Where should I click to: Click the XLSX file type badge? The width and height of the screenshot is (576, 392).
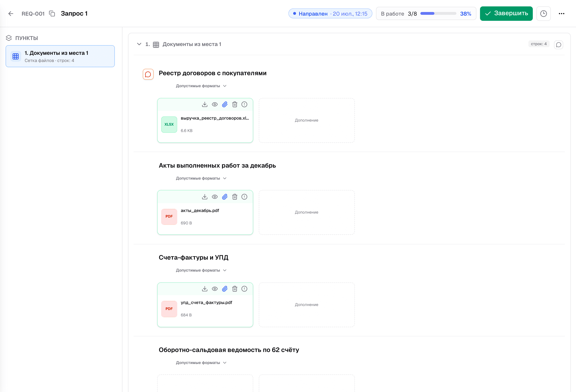click(x=169, y=124)
